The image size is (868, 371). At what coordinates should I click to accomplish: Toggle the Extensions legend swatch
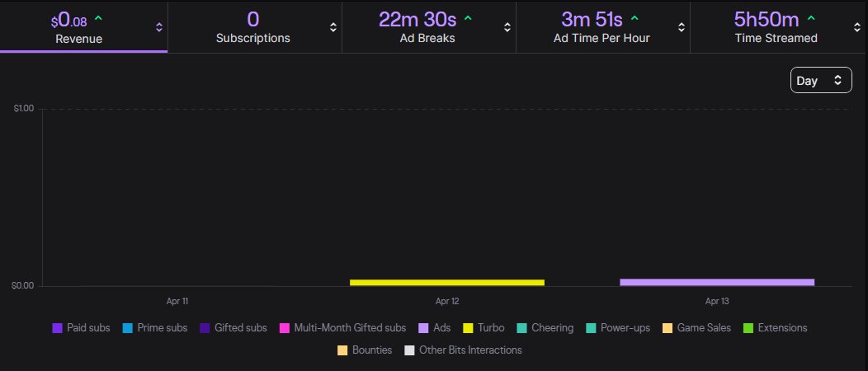[748, 328]
